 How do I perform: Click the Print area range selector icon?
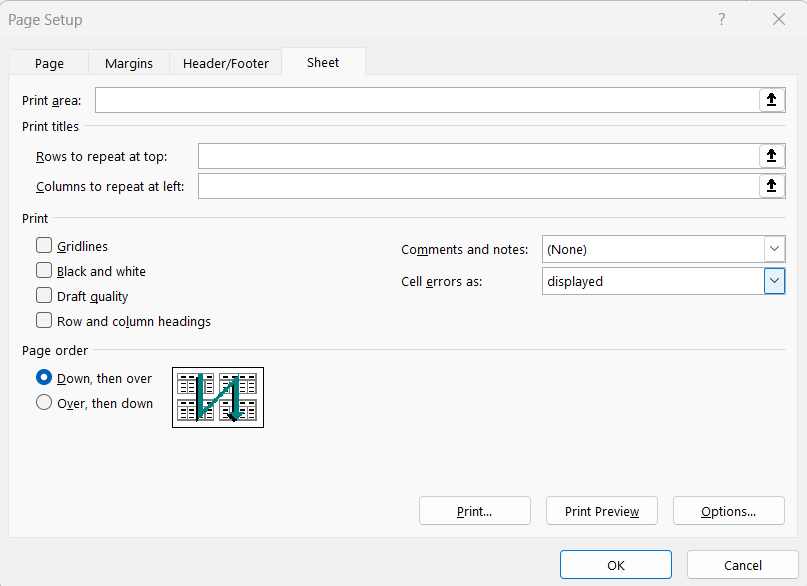[771, 100]
